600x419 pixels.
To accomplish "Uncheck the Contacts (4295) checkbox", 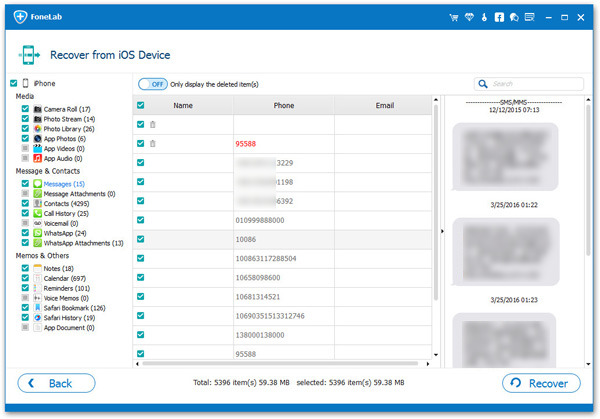I will coord(25,203).
